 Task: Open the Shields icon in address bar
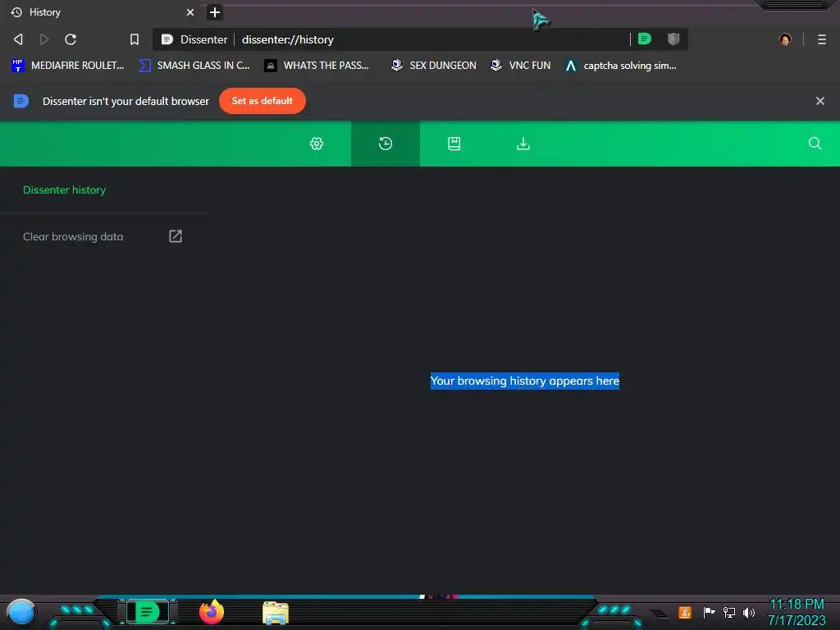coord(673,39)
